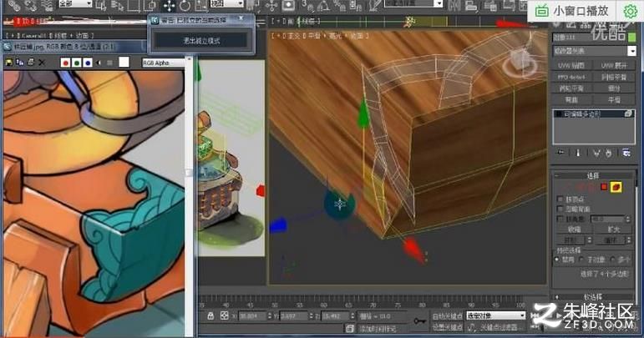644x338 pixels.
Task: Toggle By Angle checkbox
Action: pyautogui.click(x=560, y=219)
